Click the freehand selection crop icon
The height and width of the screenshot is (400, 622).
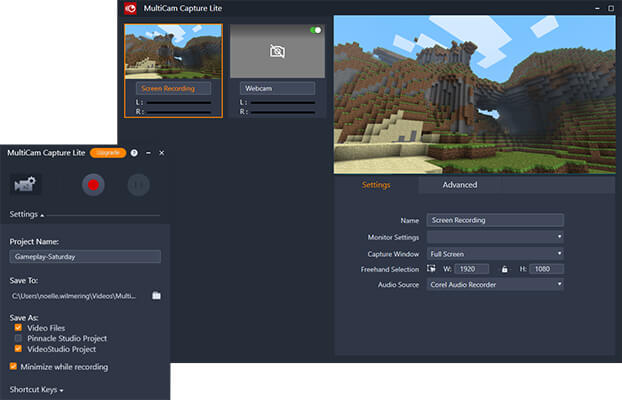431,269
